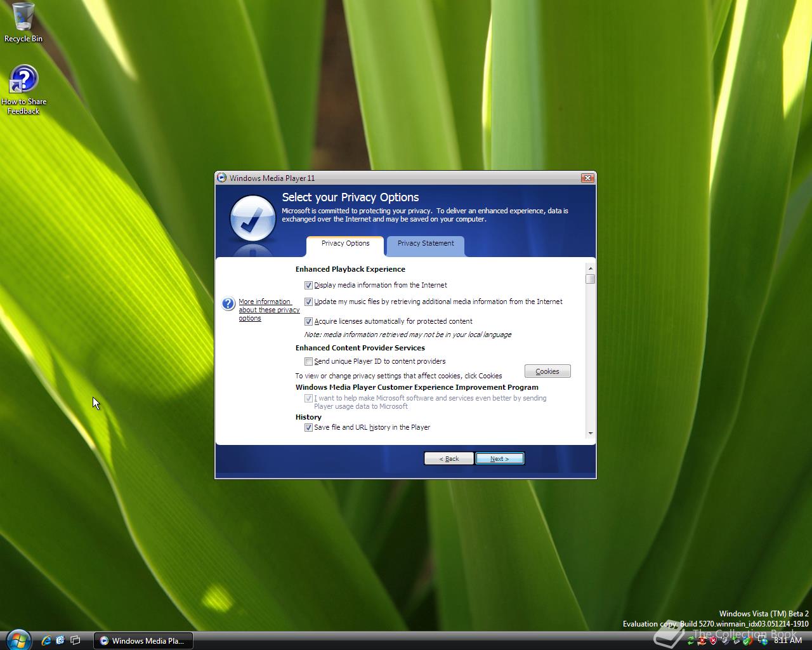Enable Send unique Player ID to content providers
Viewport: 812px width, 650px height.
pos(308,362)
